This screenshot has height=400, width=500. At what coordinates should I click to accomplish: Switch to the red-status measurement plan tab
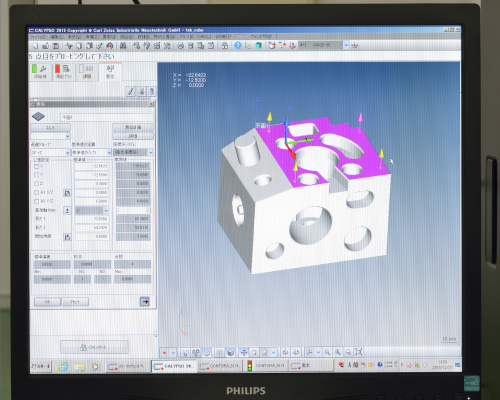(x=64, y=71)
